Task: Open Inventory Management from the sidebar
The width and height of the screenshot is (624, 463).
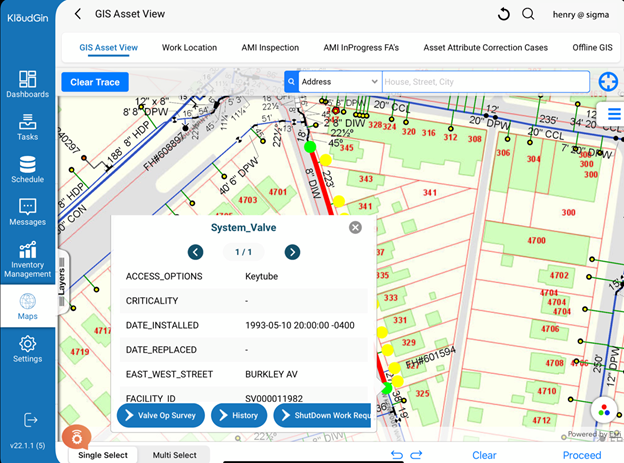Action: click(x=27, y=260)
